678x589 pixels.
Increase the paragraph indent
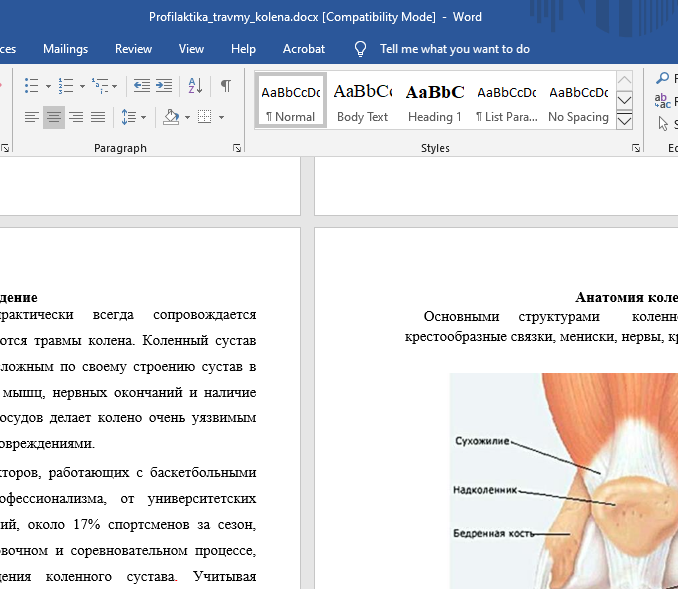point(164,86)
